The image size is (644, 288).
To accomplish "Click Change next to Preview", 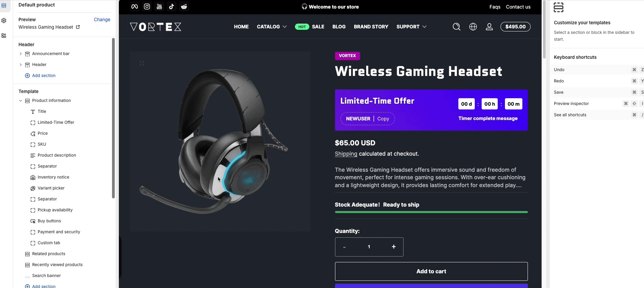I will tap(102, 19).
